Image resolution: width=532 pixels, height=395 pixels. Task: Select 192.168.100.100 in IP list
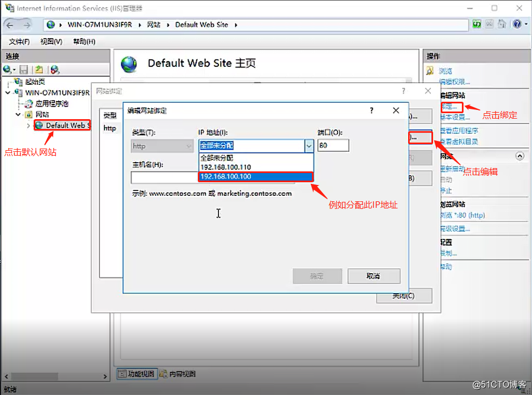pyautogui.click(x=256, y=177)
